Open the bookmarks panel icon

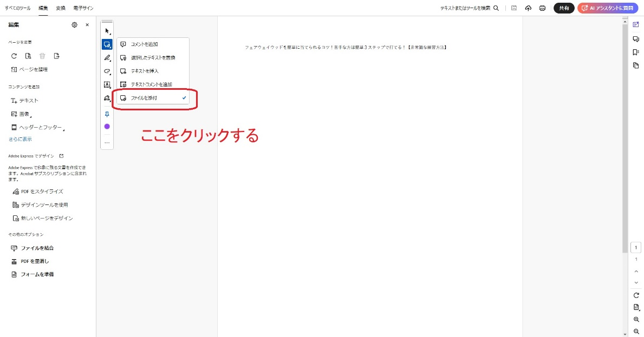[636, 51]
